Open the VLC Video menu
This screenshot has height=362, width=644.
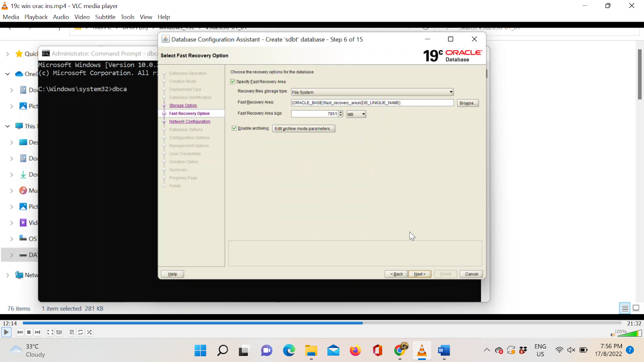click(x=82, y=17)
